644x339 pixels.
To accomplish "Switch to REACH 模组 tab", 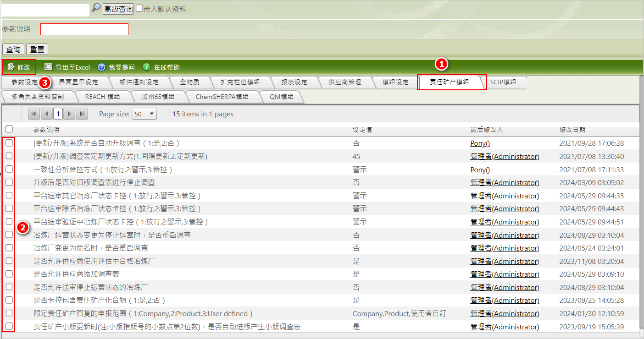I will 102,97.
